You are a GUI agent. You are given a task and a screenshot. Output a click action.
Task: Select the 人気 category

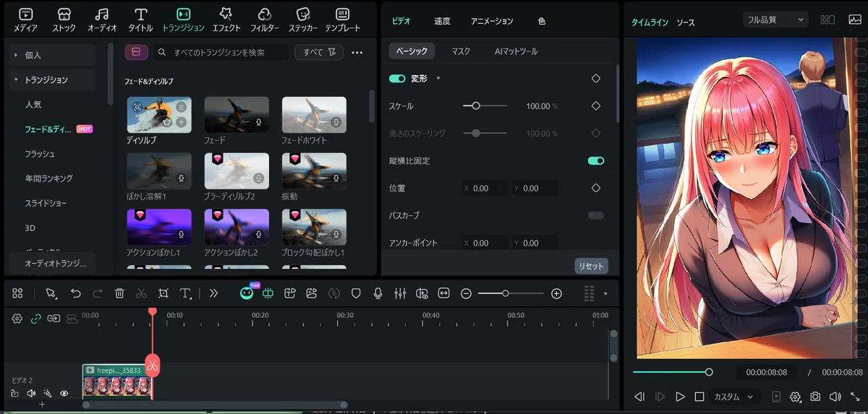pos(33,104)
